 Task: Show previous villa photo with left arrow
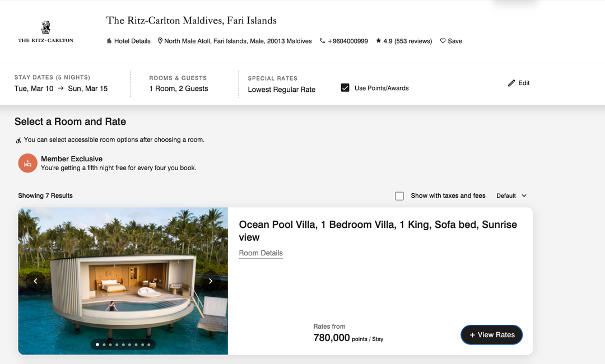coord(35,281)
